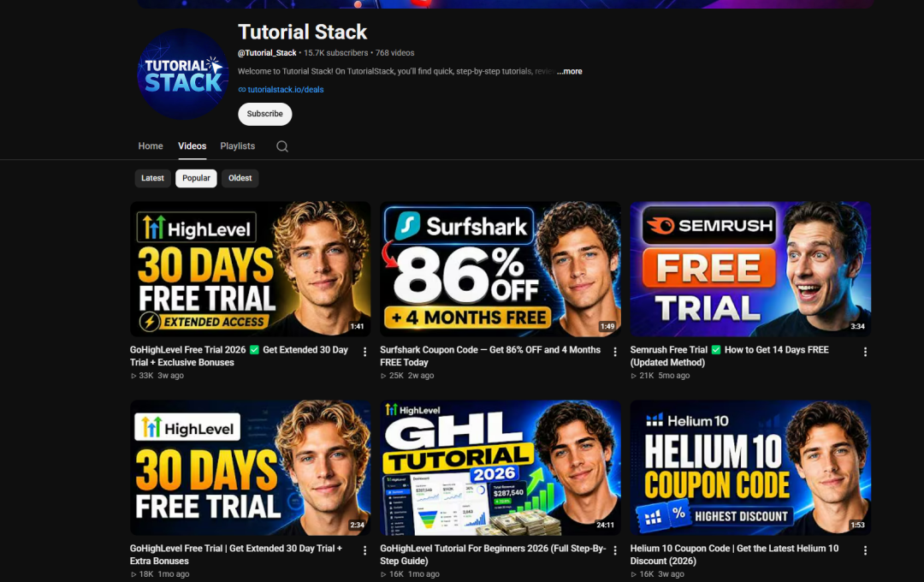Play the GHL Tutorial 2026 thumbnail
Image resolution: width=924 pixels, height=582 pixels.
coord(500,468)
